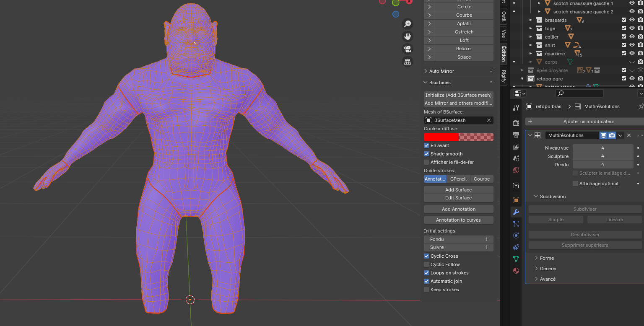Click the viewport zoom magnifier icon
The width and height of the screenshot is (644, 326).
click(407, 23)
